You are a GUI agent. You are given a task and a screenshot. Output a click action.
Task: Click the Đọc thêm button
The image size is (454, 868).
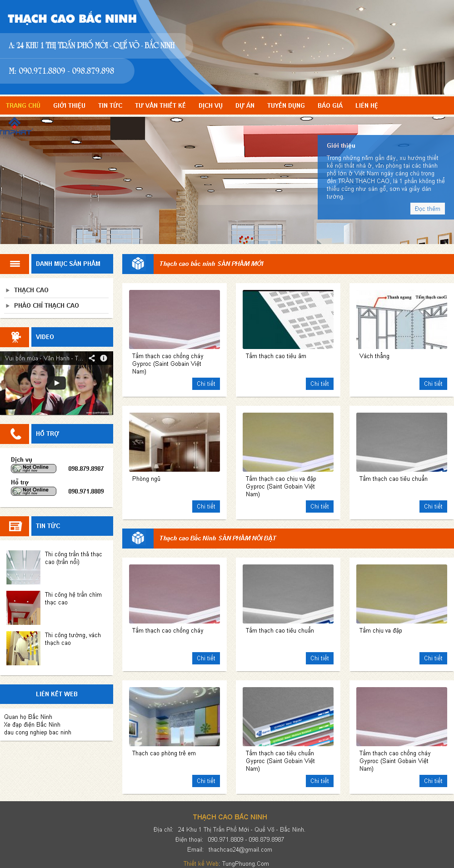427,209
